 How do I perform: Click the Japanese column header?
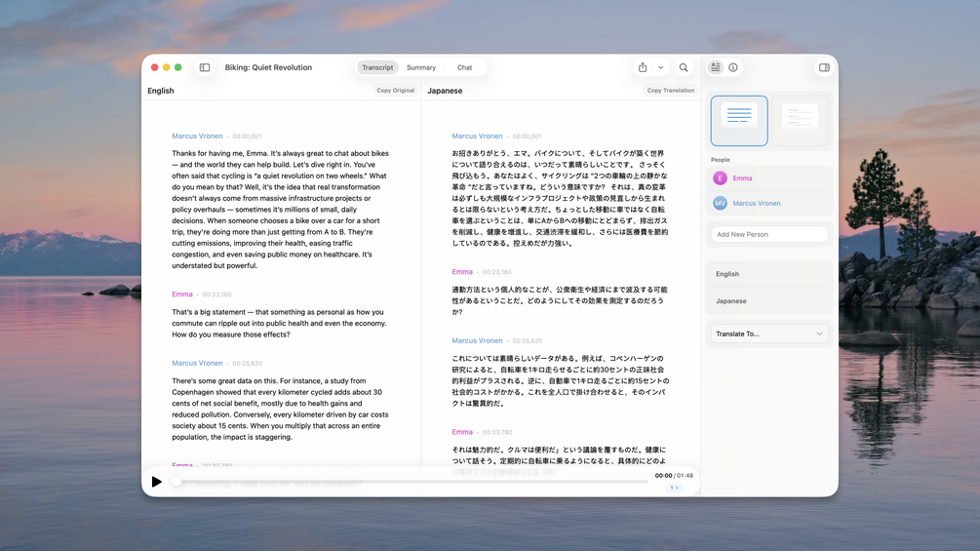click(445, 91)
